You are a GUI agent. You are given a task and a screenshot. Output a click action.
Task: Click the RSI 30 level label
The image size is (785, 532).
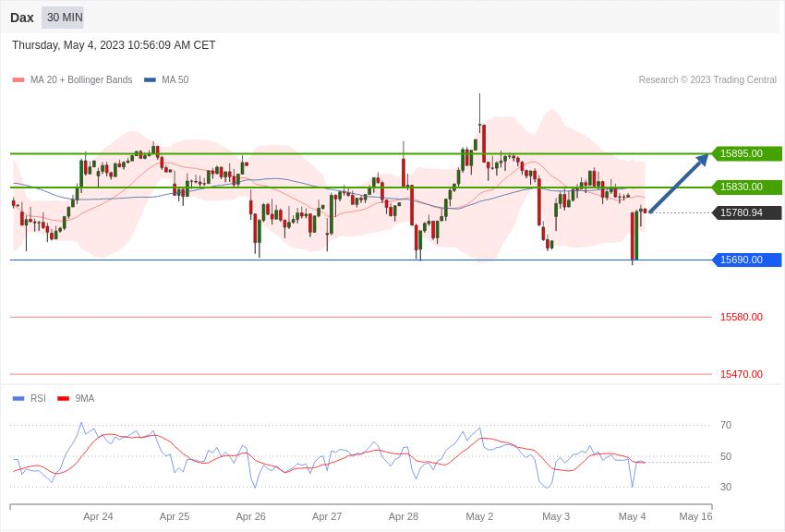click(x=726, y=487)
